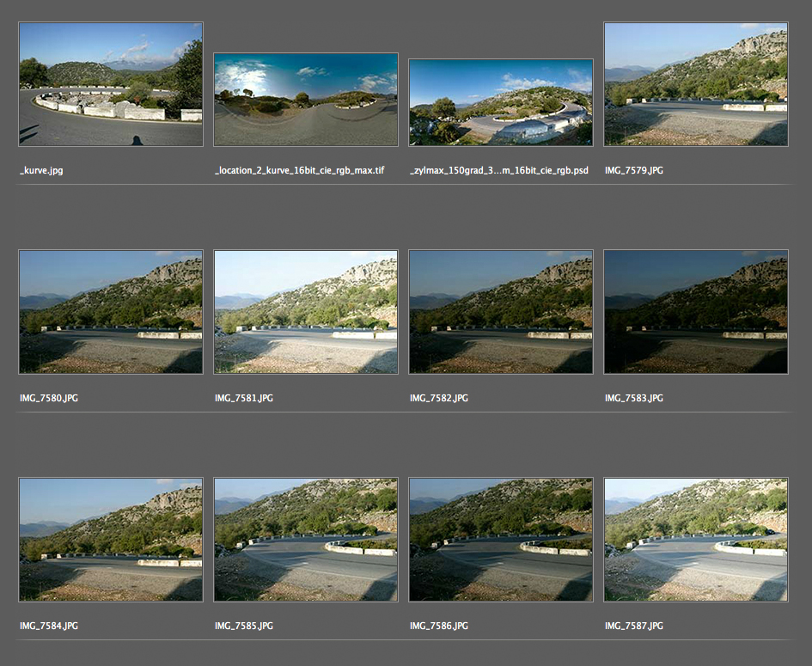Click the IMG_7579.JPG filename label
This screenshot has height=666, width=812.
coord(634,170)
